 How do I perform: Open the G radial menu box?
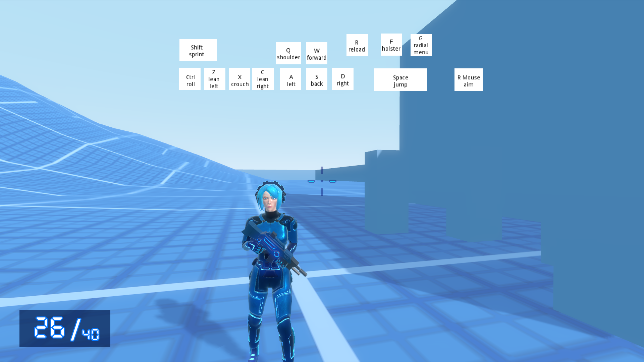[421, 45]
